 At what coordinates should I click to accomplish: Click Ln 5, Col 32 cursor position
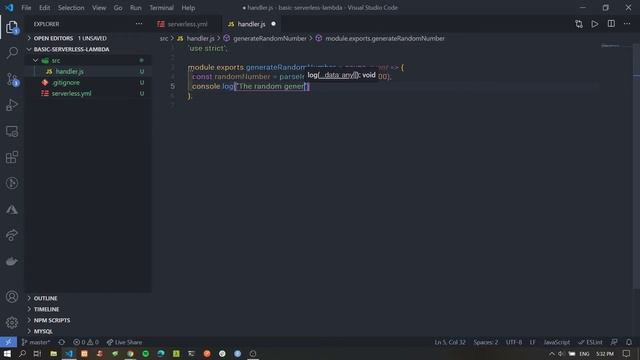(450, 342)
